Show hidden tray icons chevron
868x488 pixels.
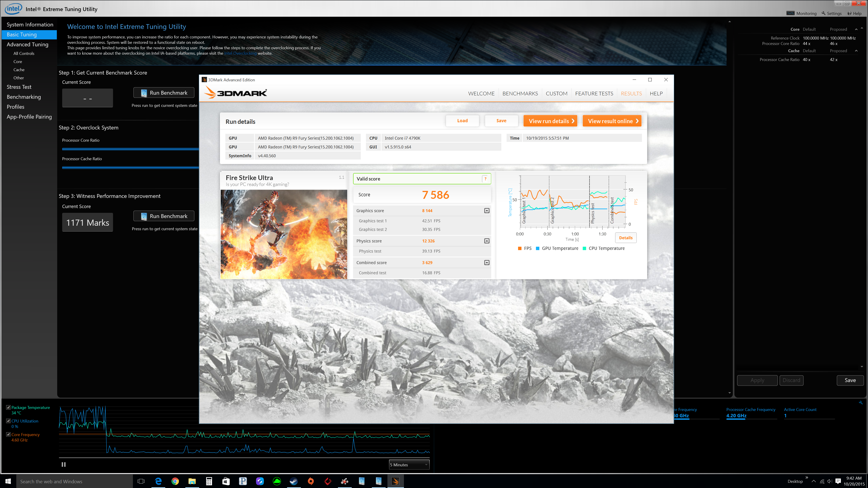(x=814, y=481)
